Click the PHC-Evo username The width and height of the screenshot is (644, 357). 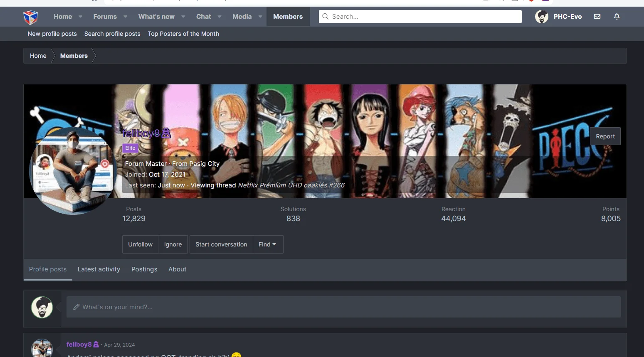[568, 17]
